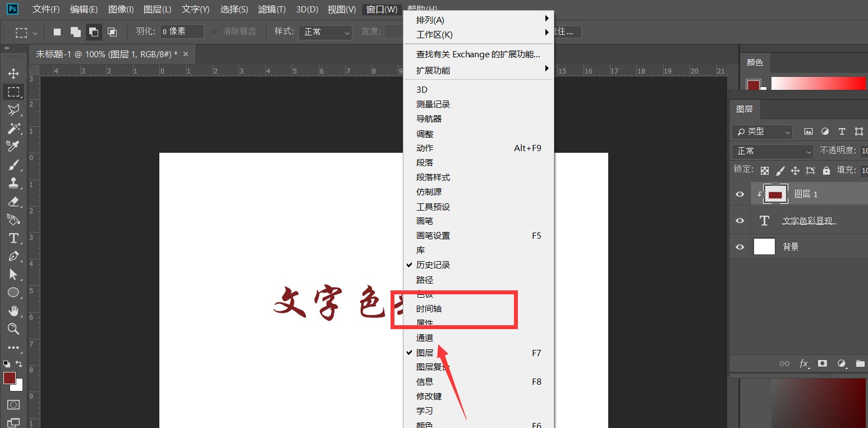Select the Horizontal Type tool
Image resolution: width=868 pixels, height=428 pixels.
pyautogui.click(x=13, y=238)
